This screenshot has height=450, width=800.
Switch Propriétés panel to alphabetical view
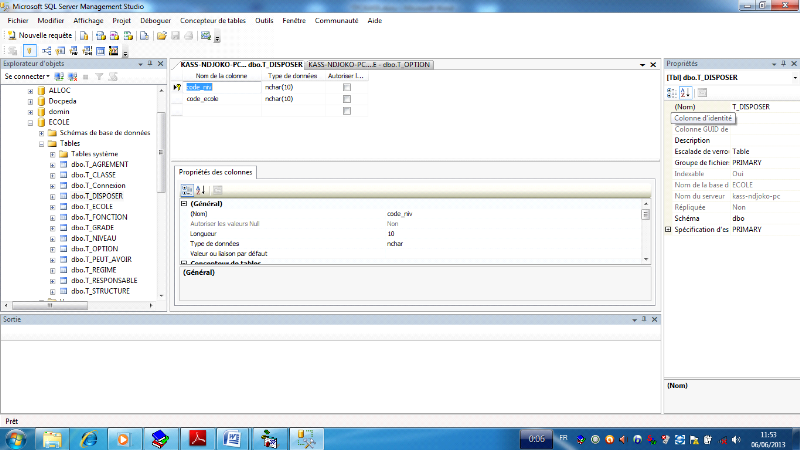click(685, 93)
